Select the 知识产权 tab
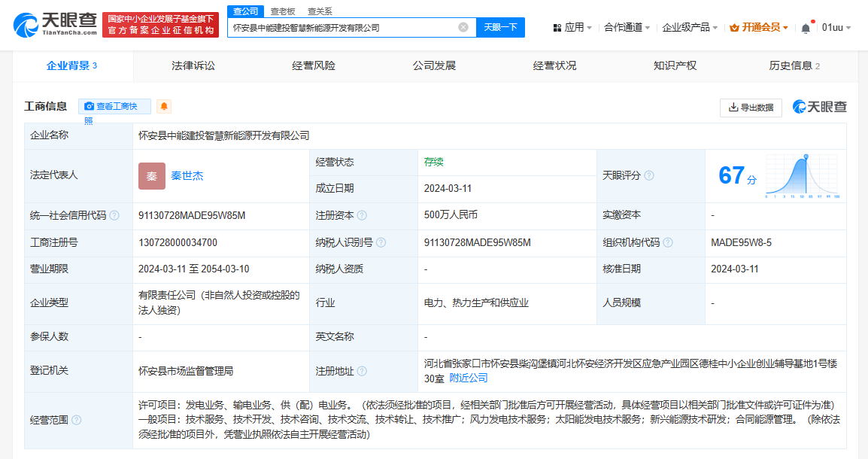This screenshot has height=459, width=868. coord(675,66)
